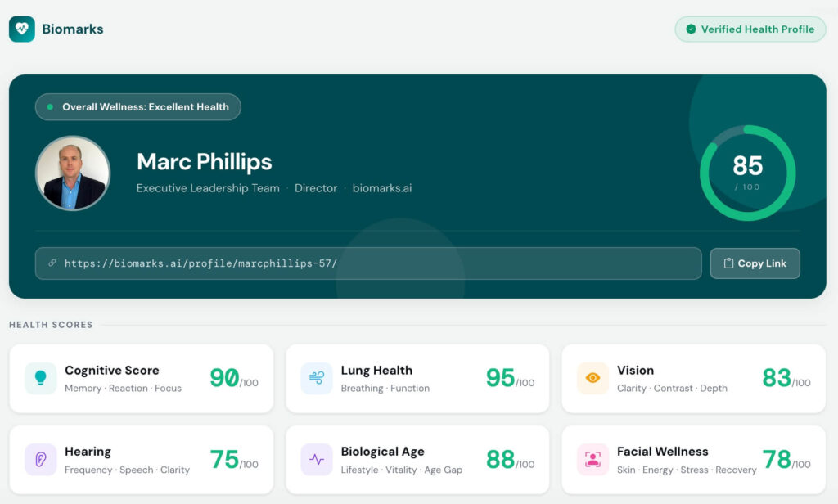838x504 pixels.
Task: Open the Cognitive Score card title
Action: [x=111, y=371]
